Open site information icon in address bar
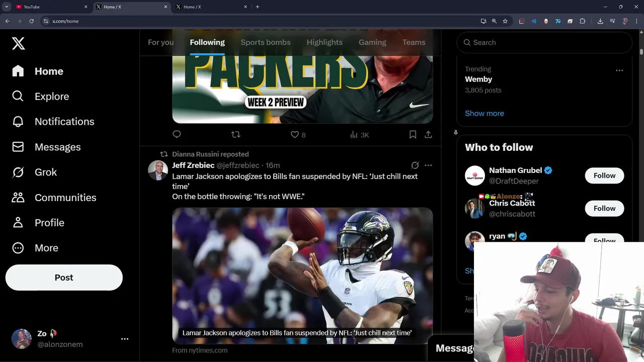Viewport: 644px width, 362px height. (45, 21)
